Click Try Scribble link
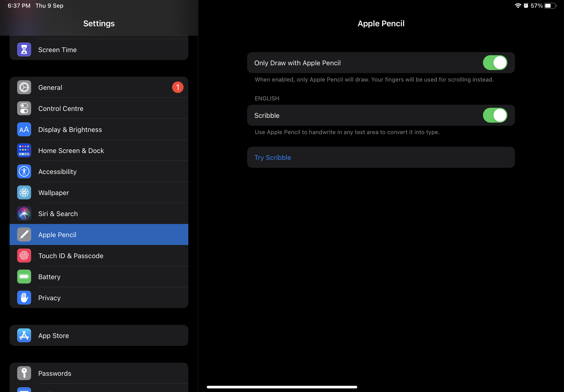564x392 pixels. click(x=273, y=157)
